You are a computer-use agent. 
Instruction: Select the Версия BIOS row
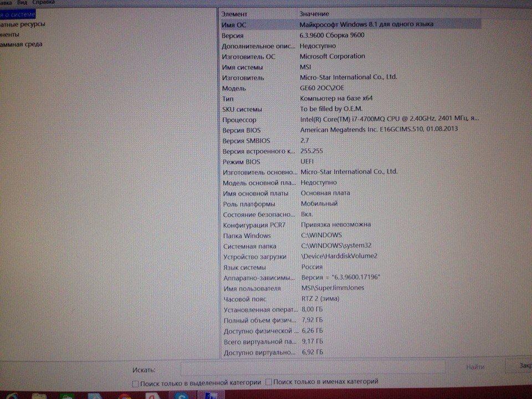[x=350, y=130]
